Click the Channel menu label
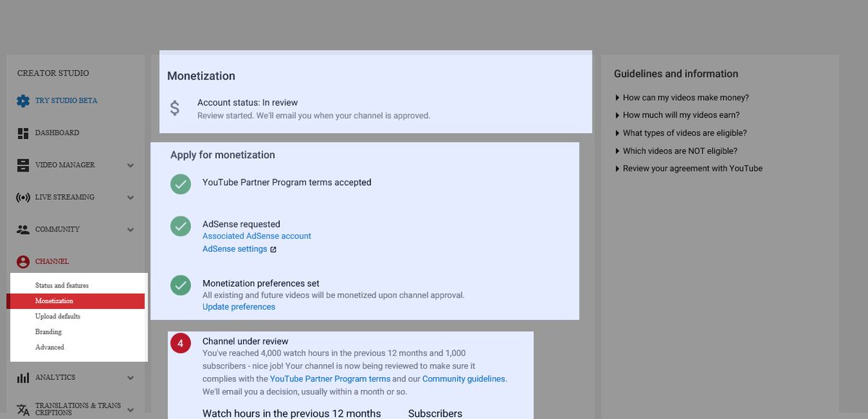The width and height of the screenshot is (868, 419). point(52,261)
